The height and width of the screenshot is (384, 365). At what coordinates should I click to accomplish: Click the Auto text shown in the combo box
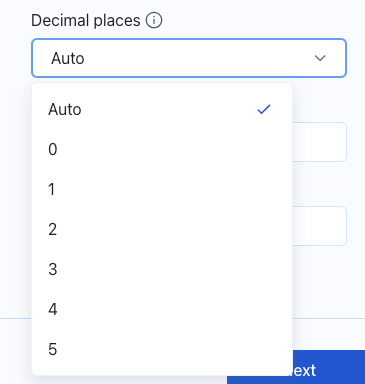pyautogui.click(x=68, y=58)
